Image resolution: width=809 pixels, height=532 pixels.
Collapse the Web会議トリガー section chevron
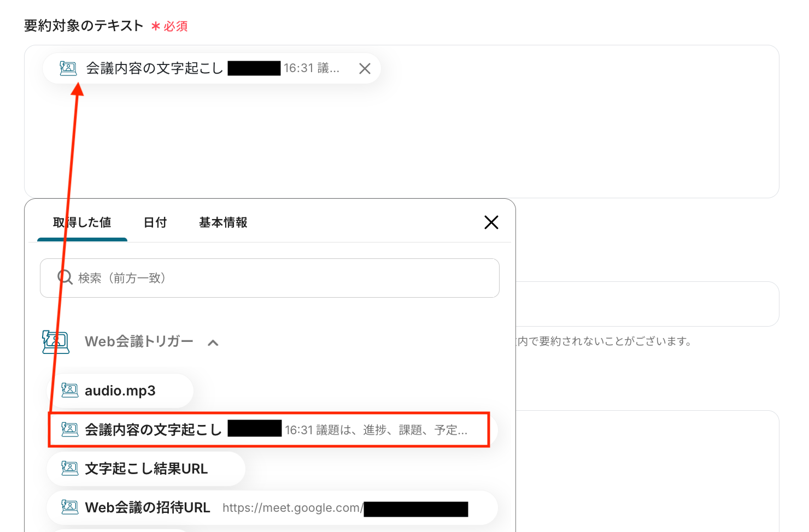tap(213, 342)
